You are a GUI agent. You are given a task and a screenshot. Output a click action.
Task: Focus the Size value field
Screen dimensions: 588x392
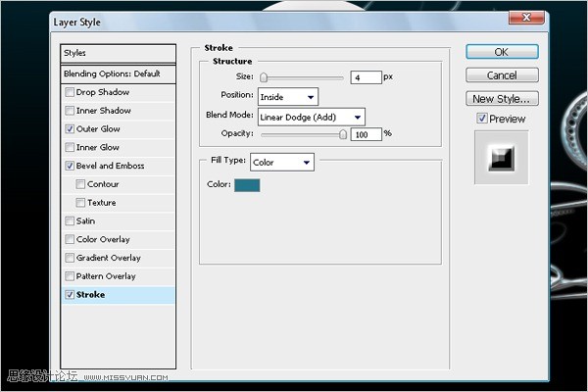point(366,77)
